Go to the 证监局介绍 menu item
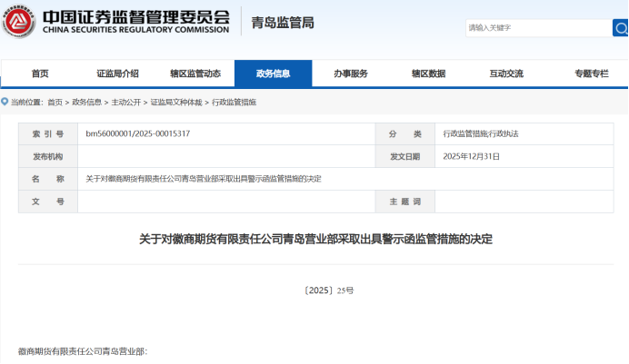The width and height of the screenshot is (629, 364). (117, 74)
